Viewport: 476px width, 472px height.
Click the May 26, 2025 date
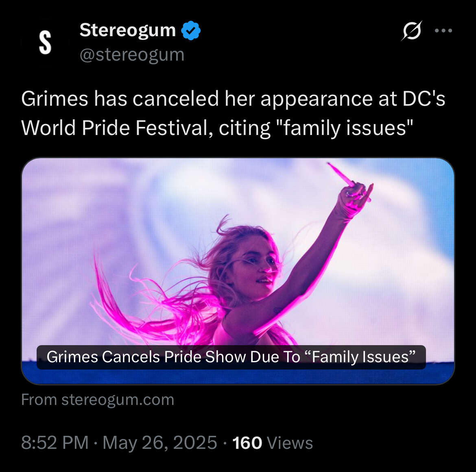coord(160,443)
